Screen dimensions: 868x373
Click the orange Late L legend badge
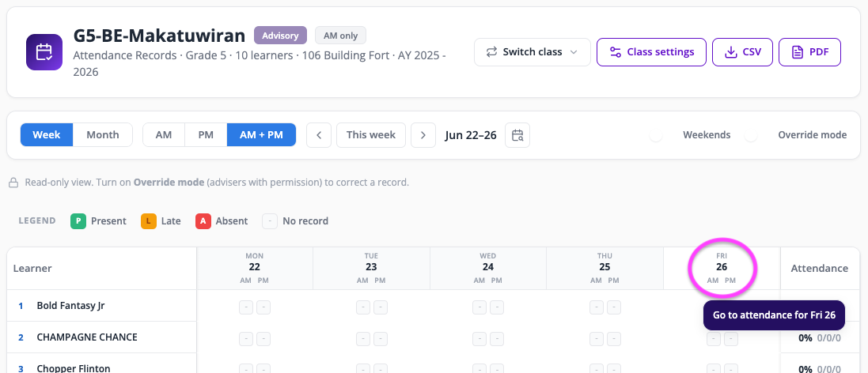pyautogui.click(x=148, y=221)
